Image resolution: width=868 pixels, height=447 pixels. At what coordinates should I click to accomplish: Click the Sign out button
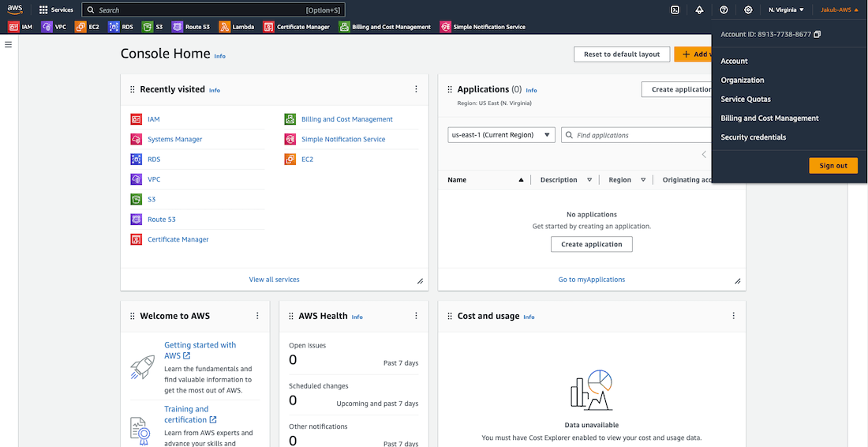tap(833, 166)
